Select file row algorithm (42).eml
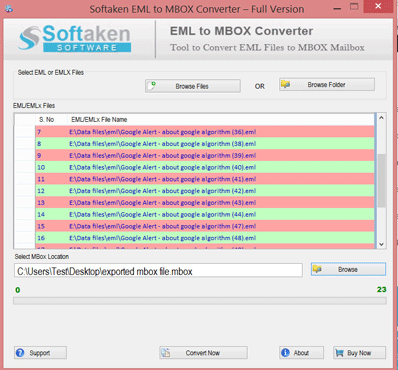 205,191
